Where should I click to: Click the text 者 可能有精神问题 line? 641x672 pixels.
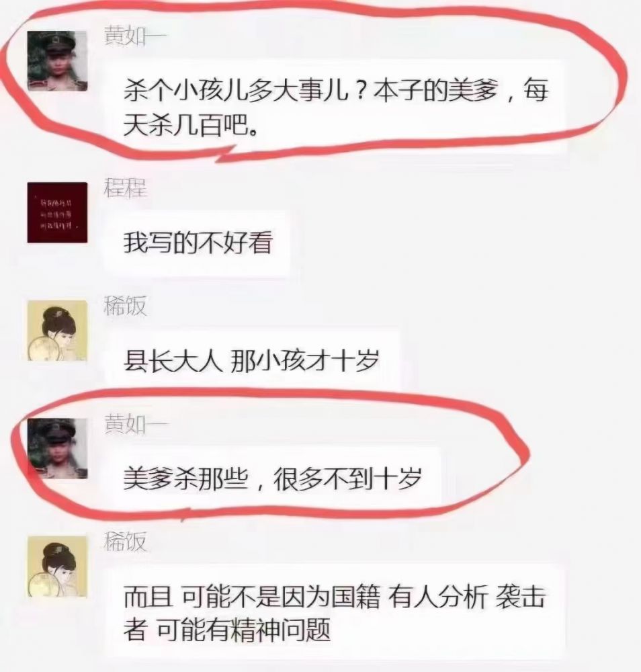pyautogui.click(x=227, y=630)
